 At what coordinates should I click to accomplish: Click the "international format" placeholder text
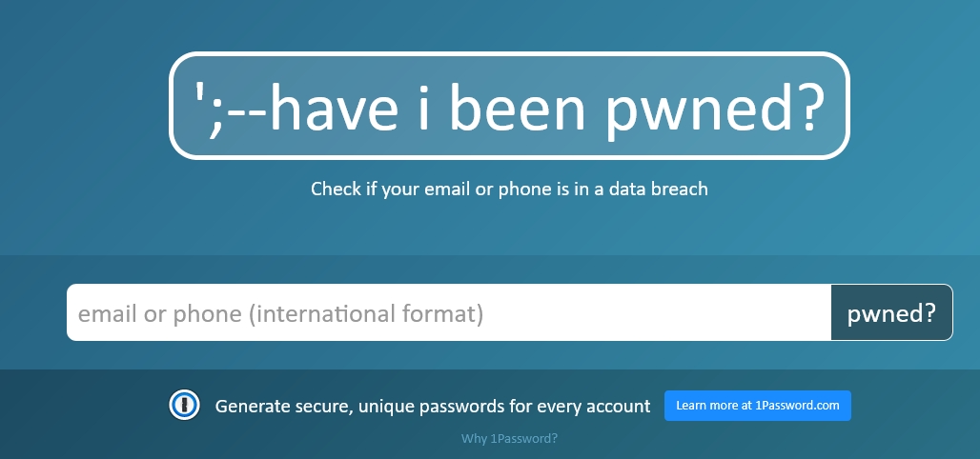click(x=366, y=313)
